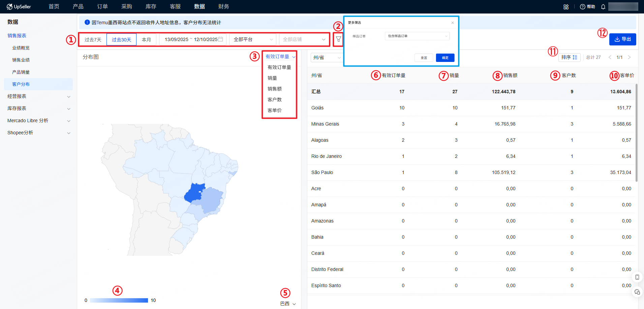Image resolution: width=644 pixels, height=309 pixels.
Task: Open the state/province dropdown
Action: coord(326,58)
